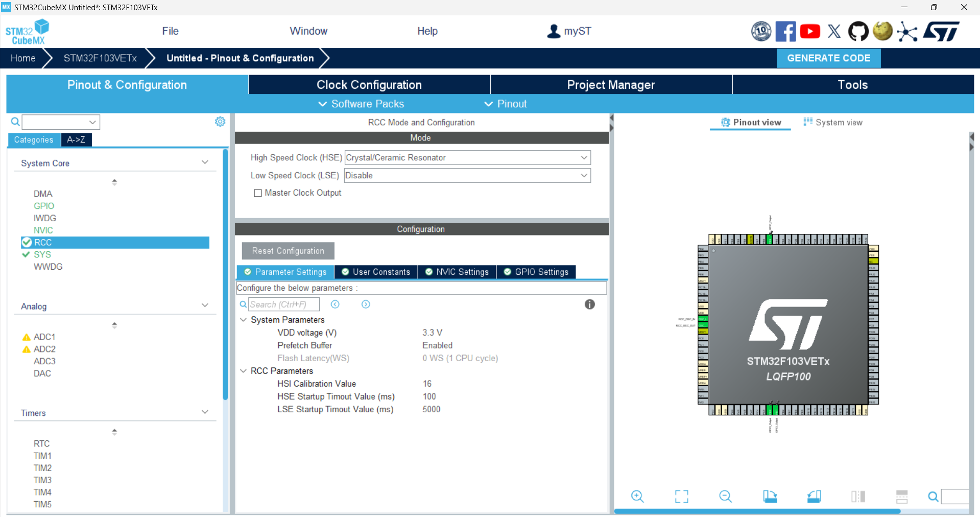This screenshot has height=517, width=980.
Task: Expand the Software Packs menu
Action: coord(361,104)
